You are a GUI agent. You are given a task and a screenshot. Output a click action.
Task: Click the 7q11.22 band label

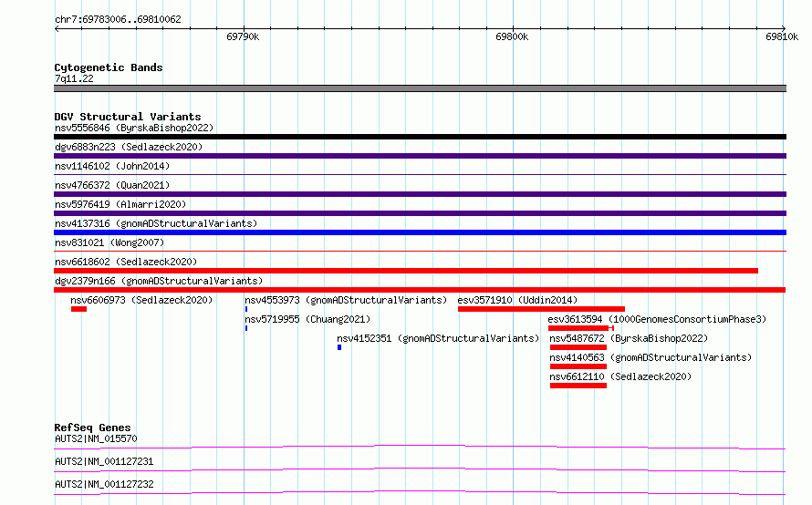coord(74,78)
